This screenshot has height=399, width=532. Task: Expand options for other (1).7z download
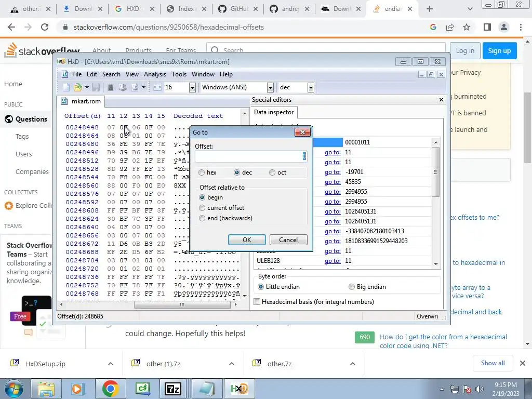232,364
